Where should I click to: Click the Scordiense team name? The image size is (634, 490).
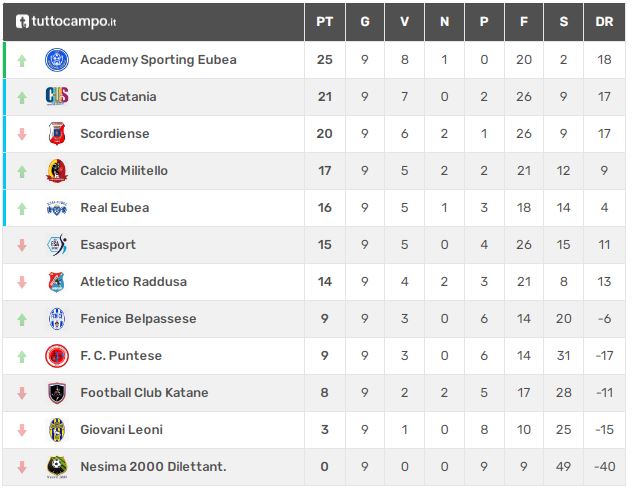pos(115,133)
